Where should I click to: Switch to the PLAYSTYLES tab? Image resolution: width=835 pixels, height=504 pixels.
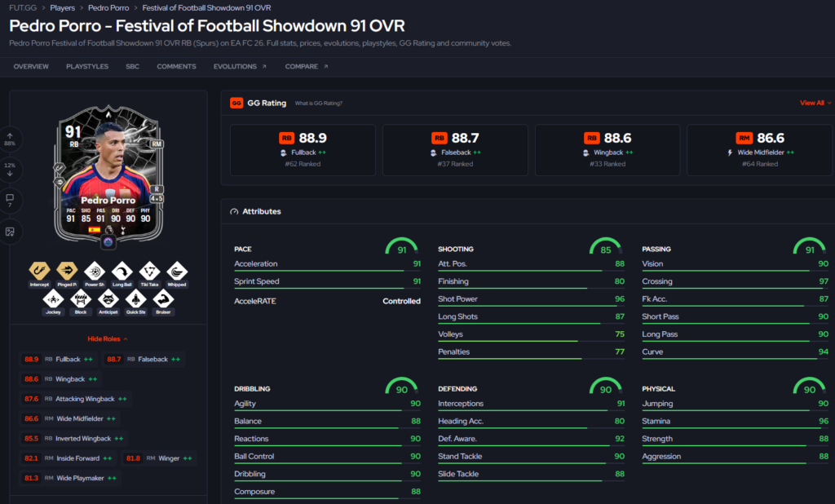(87, 67)
